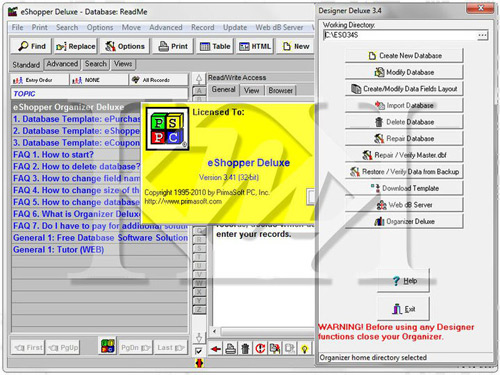Open the All Records filter selector

click(159, 80)
